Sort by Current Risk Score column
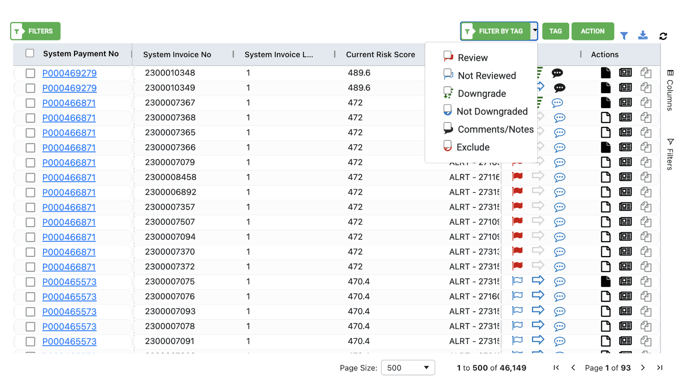Screen dimensions: 688x381 tap(380, 54)
